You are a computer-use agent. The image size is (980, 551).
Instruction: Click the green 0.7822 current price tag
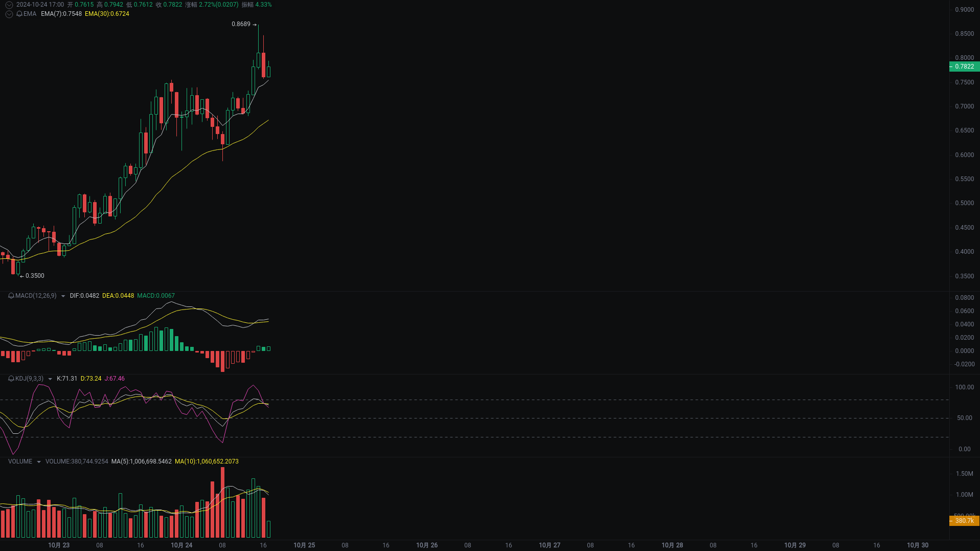pos(964,66)
